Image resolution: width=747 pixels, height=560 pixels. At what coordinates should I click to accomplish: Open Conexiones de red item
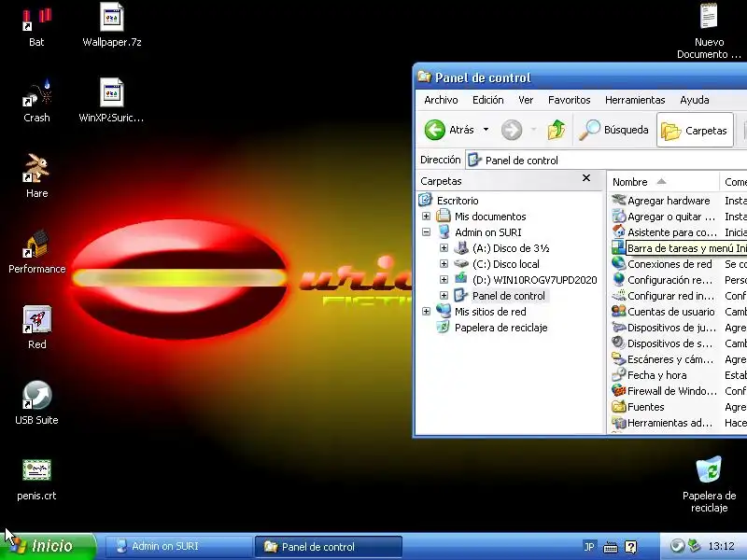662,264
